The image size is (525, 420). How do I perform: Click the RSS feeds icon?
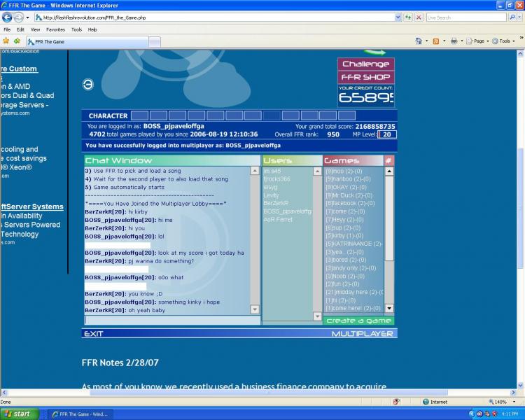[436, 41]
